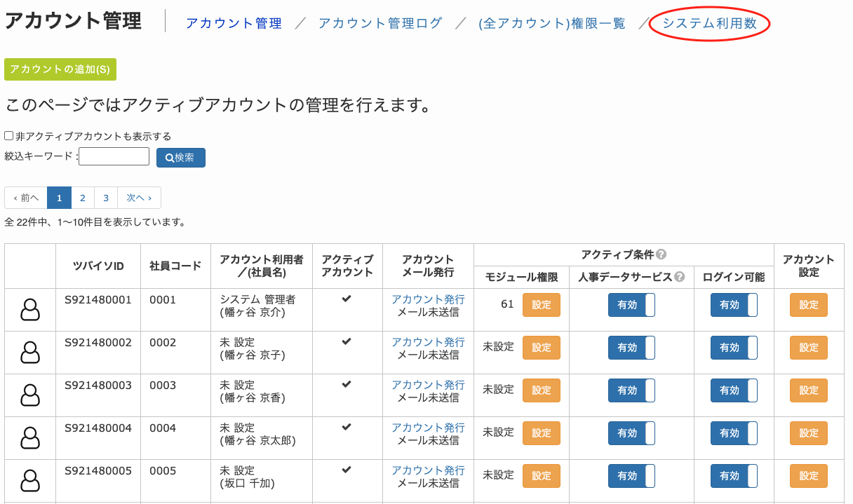Go to page 3 of results
This screenshot has height=504, width=853.
106,198
